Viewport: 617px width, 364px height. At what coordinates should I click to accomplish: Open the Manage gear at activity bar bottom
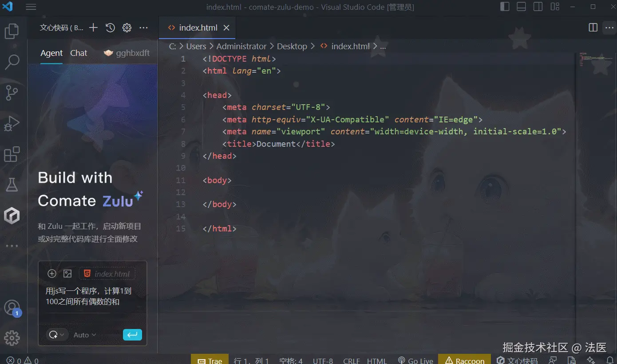(x=12, y=338)
